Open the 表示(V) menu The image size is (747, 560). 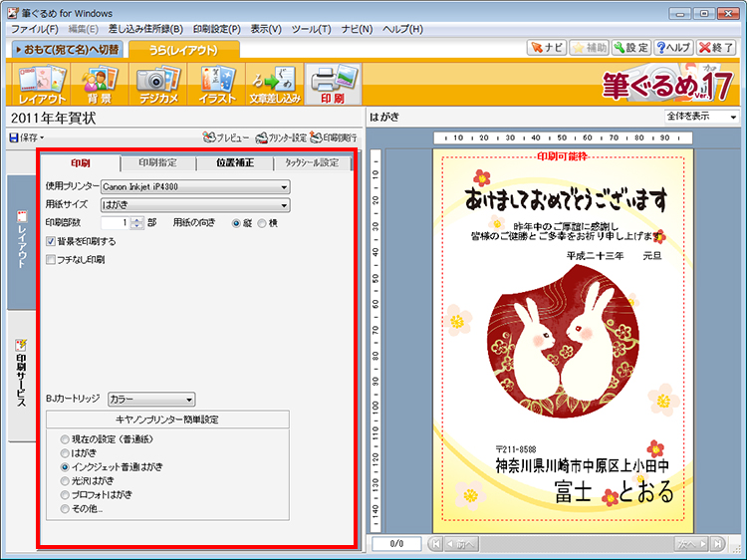(266, 29)
